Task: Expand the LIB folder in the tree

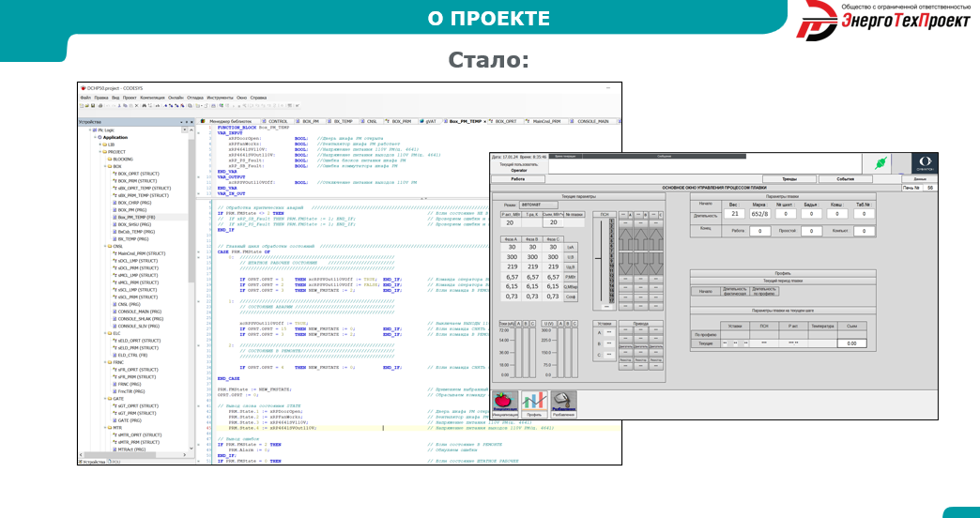Action: 100,145
